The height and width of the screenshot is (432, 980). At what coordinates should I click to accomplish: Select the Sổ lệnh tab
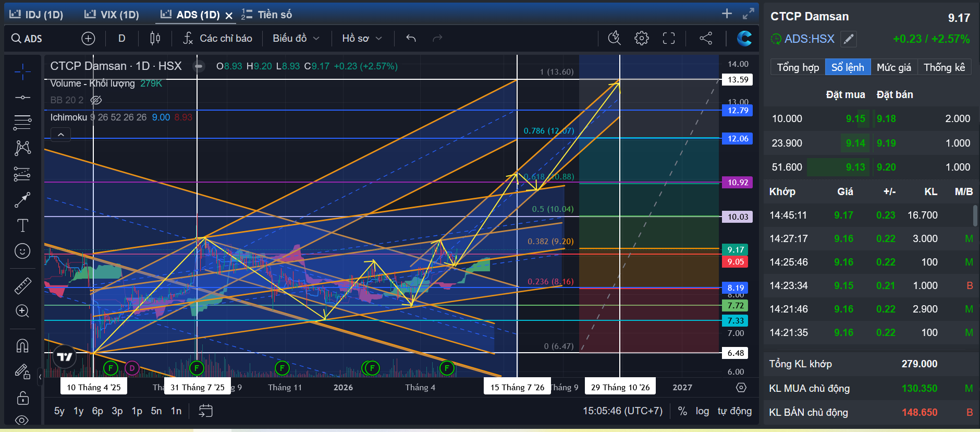click(848, 67)
